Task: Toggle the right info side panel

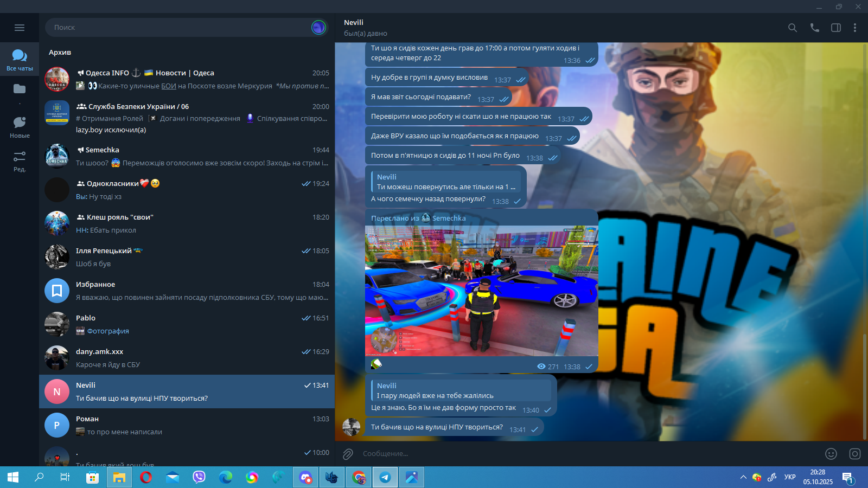Action: [836, 28]
